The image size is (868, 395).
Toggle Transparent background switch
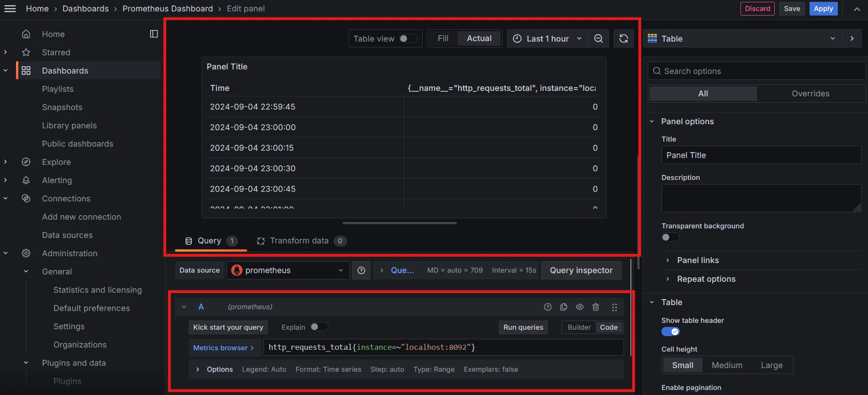click(670, 237)
